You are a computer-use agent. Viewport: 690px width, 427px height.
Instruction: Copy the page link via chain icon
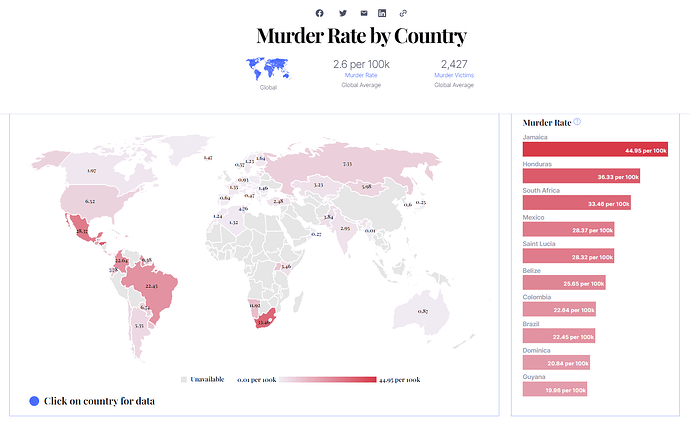click(x=403, y=13)
